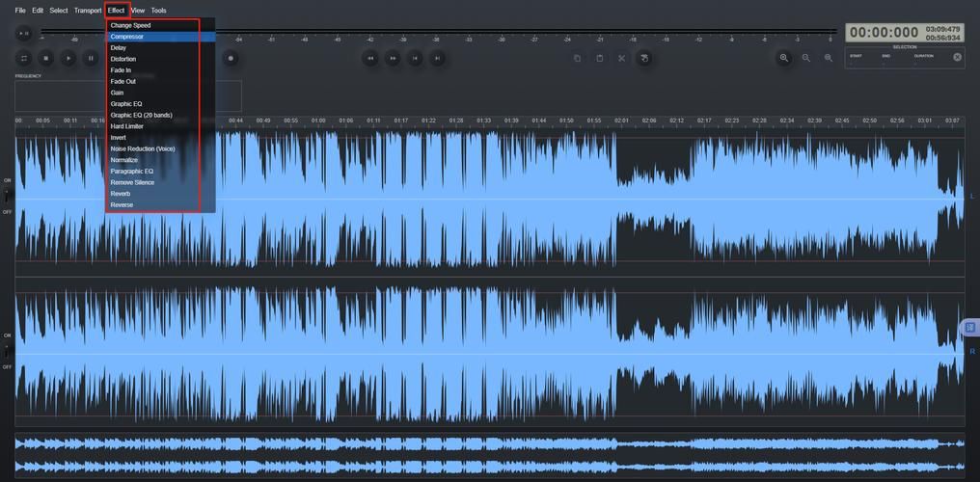Start recording with the Record button

point(231,58)
